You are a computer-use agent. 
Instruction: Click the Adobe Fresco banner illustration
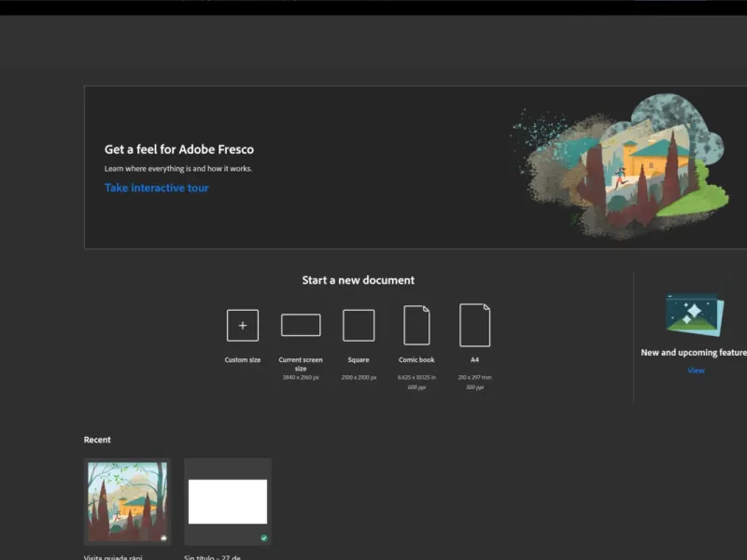[x=619, y=167]
